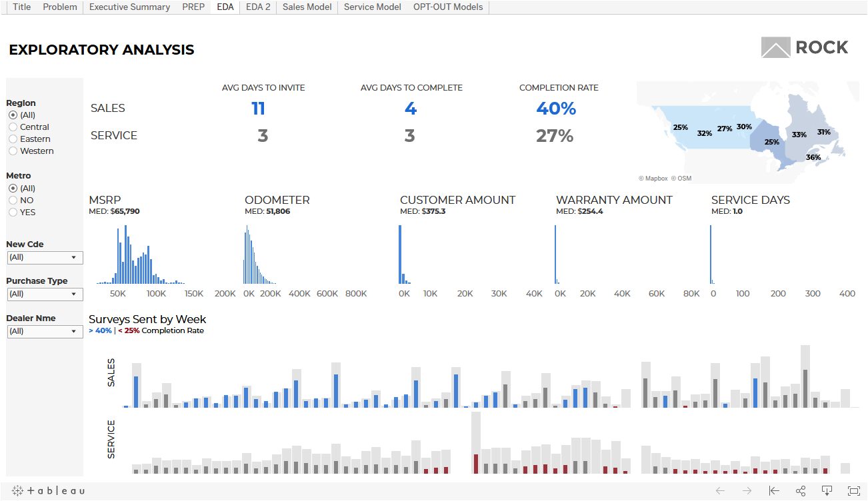Click the tallest SERVICE weekly bar
The width and height of the screenshot is (868, 501).
[x=475, y=442]
